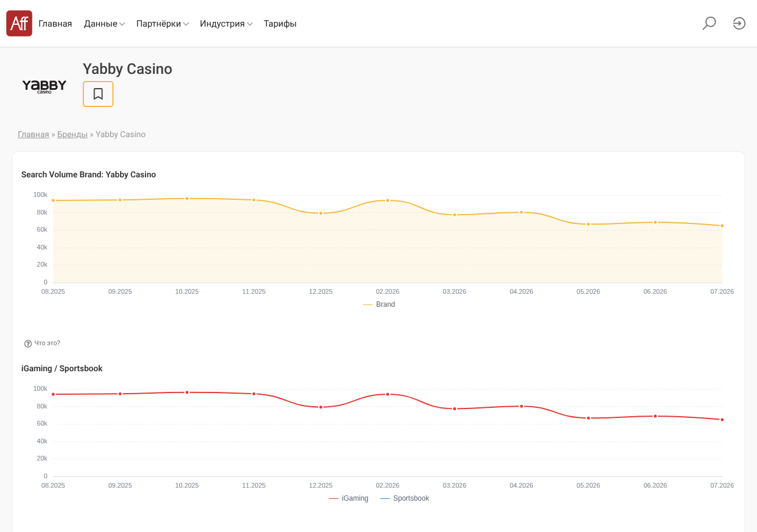Open the Тарифы menu item
This screenshot has height=532, width=757.
(x=280, y=24)
